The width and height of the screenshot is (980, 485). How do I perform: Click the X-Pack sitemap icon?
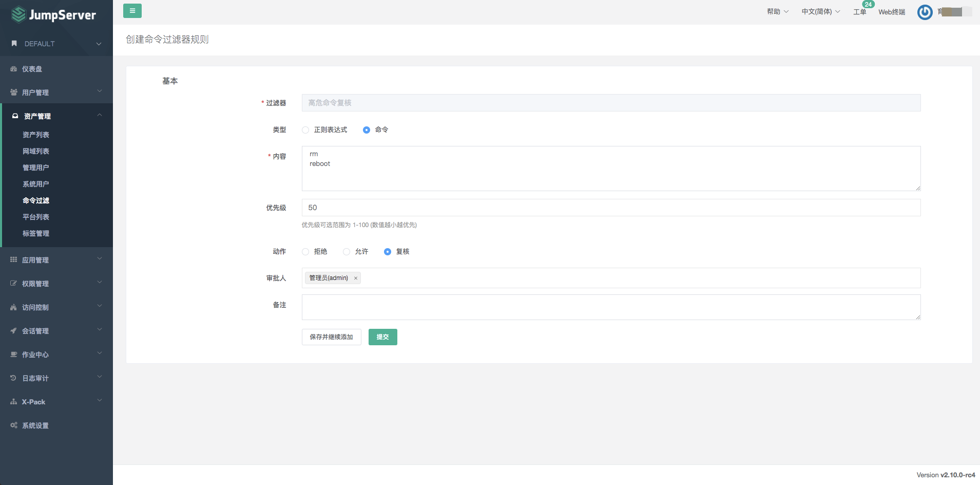point(14,402)
